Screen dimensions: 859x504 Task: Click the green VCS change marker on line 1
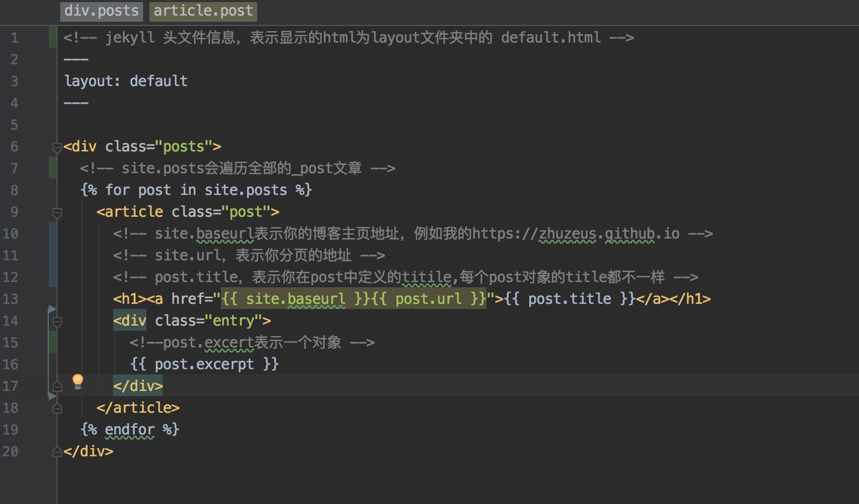click(52, 37)
